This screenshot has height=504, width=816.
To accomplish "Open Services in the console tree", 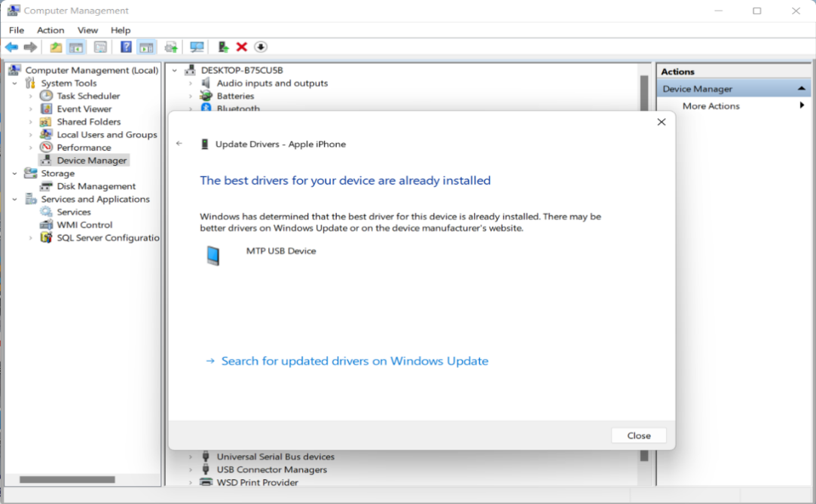I will 74,212.
